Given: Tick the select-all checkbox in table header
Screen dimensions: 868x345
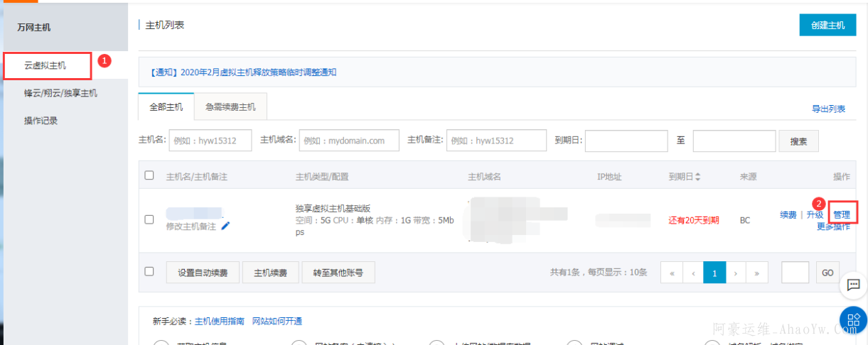Looking at the screenshot, I should coord(149,175).
